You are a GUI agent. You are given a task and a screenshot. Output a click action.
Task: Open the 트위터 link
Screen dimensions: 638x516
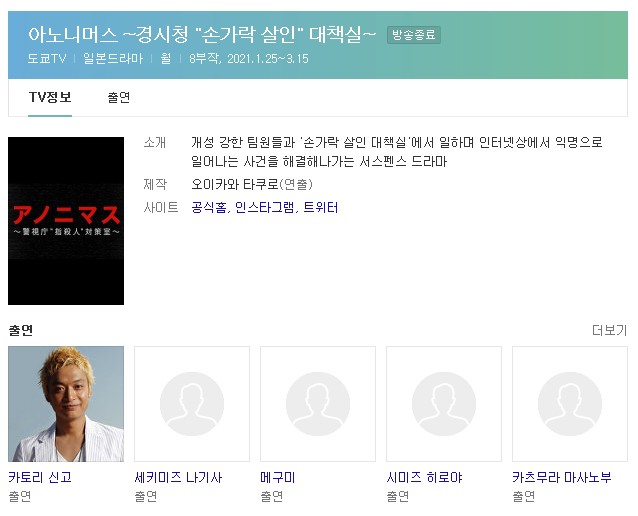point(321,208)
